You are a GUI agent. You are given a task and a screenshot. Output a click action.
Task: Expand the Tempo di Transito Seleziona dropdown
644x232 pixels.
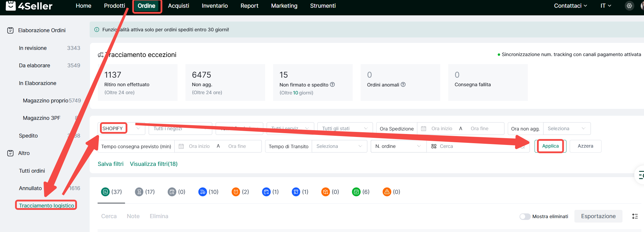click(x=339, y=146)
